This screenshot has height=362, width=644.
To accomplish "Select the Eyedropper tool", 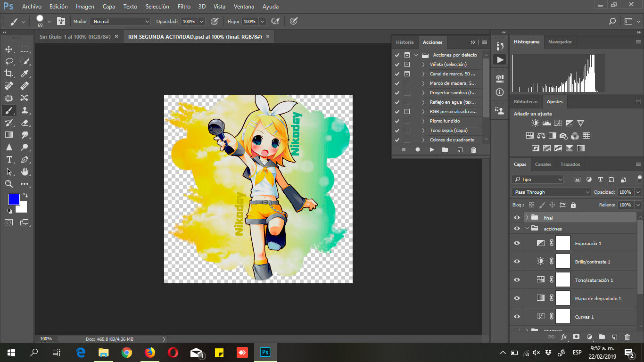I will pos(25,73).
